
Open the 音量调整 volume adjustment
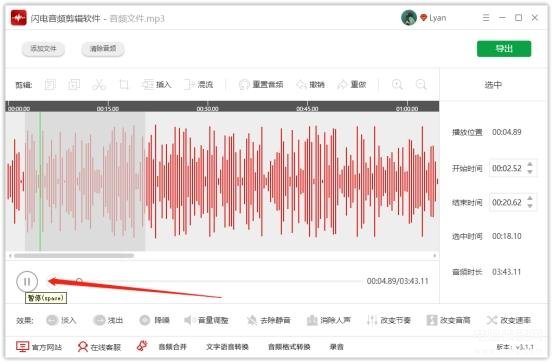tap(206, 320)
